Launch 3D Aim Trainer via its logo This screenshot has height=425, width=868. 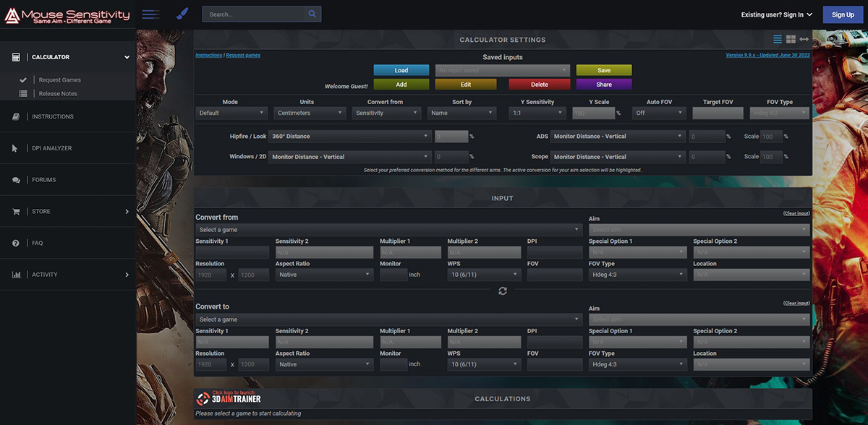click(229, 398)
